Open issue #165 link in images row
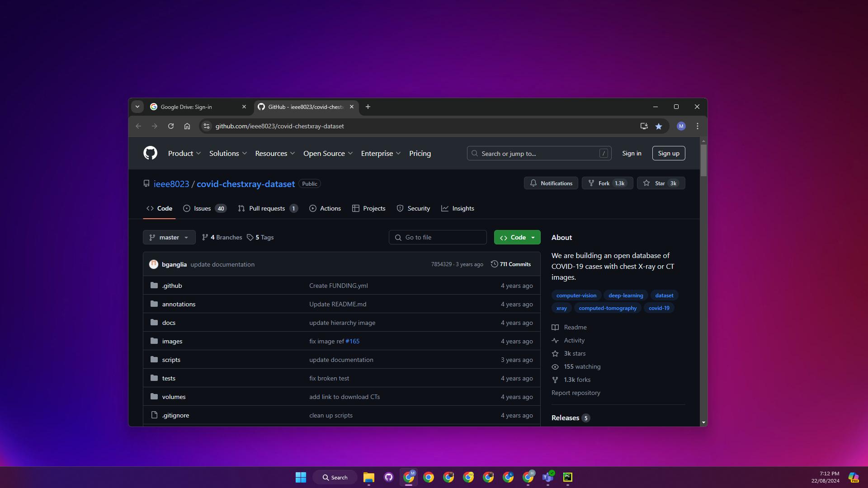This screenshot has height=488, width=868. point(353,341)
